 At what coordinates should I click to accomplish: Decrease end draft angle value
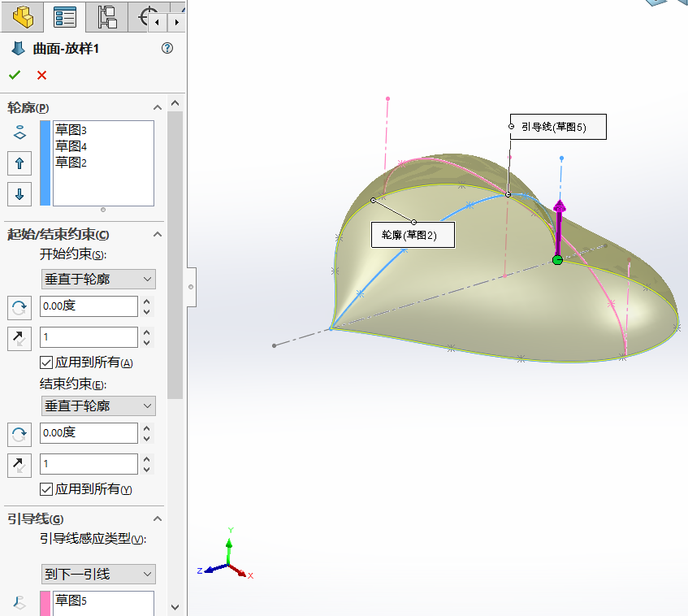147,438
